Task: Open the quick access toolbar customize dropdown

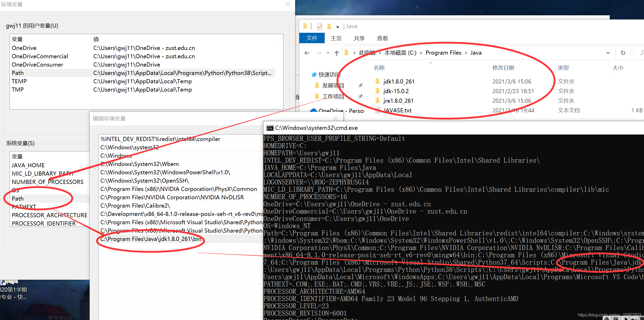Action: 338,27
